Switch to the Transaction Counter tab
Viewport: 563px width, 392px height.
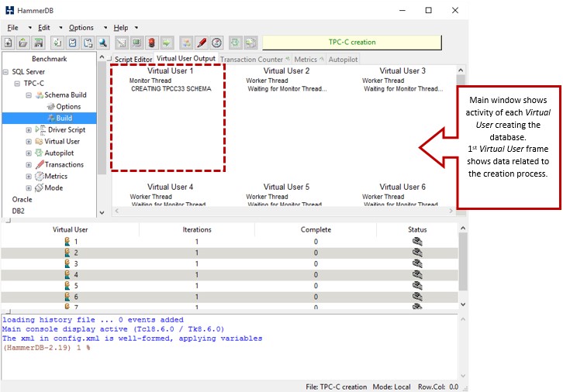(x=254, y=59)
